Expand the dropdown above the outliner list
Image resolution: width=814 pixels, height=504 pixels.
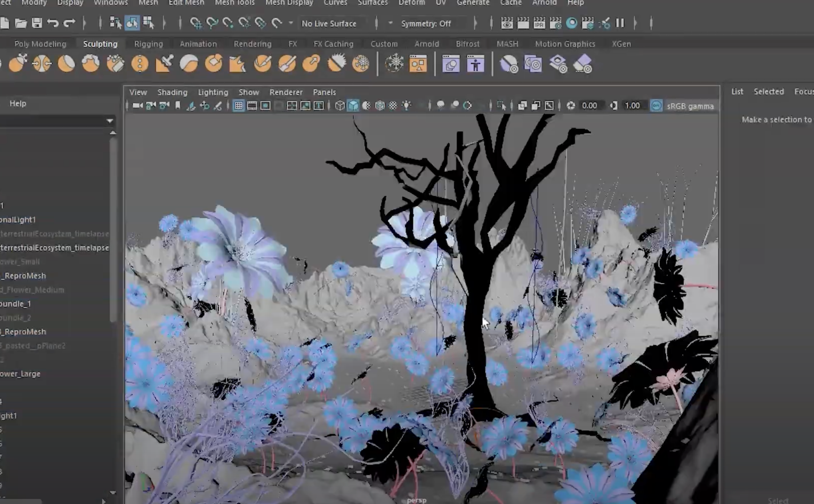(109, 121)
